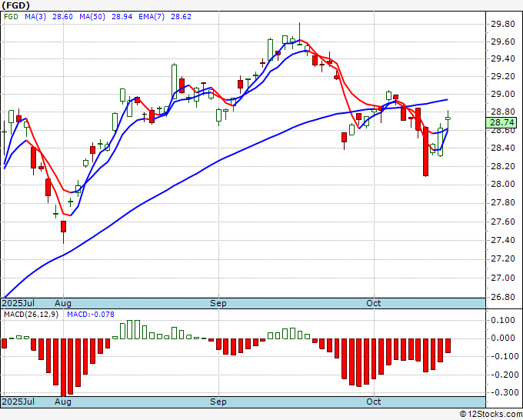Click Aug on the MACD time axis

(63, 402)
